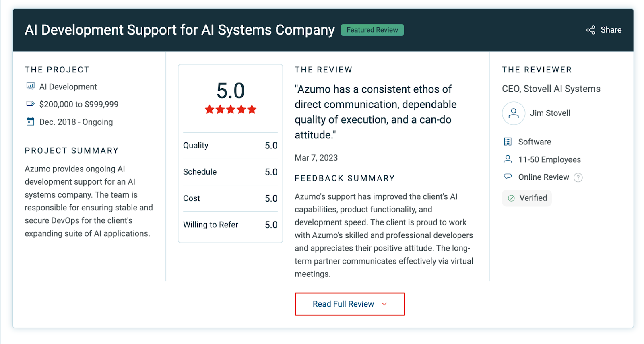Viewport: 644px width, 344px height.
Task: Click 'Dec. 2018 - Ongoing' date text
Action: pyautogui.click(x=76, y=122)
